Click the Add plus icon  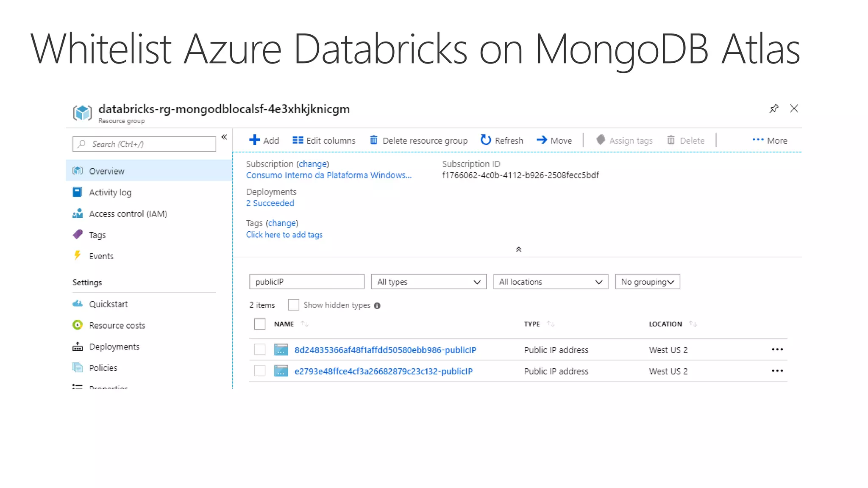[x=254, y=140]
